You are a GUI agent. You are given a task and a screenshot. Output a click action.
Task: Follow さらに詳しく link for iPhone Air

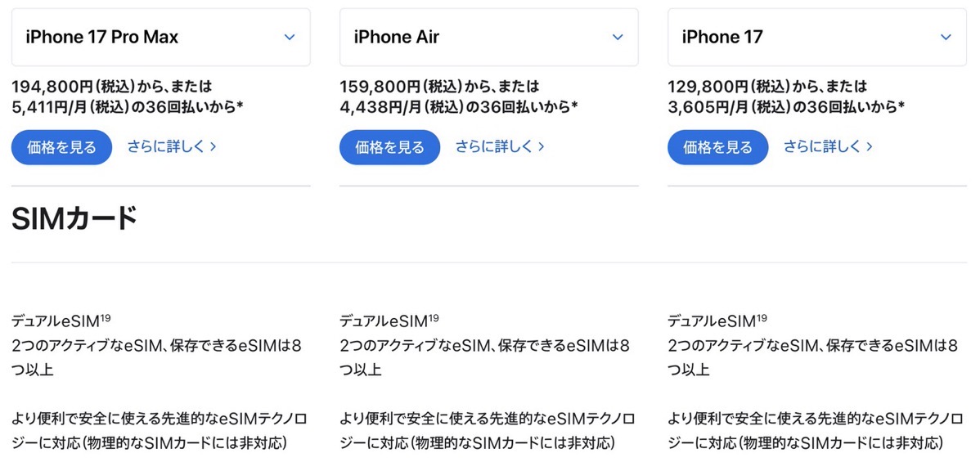coord(499,146)
